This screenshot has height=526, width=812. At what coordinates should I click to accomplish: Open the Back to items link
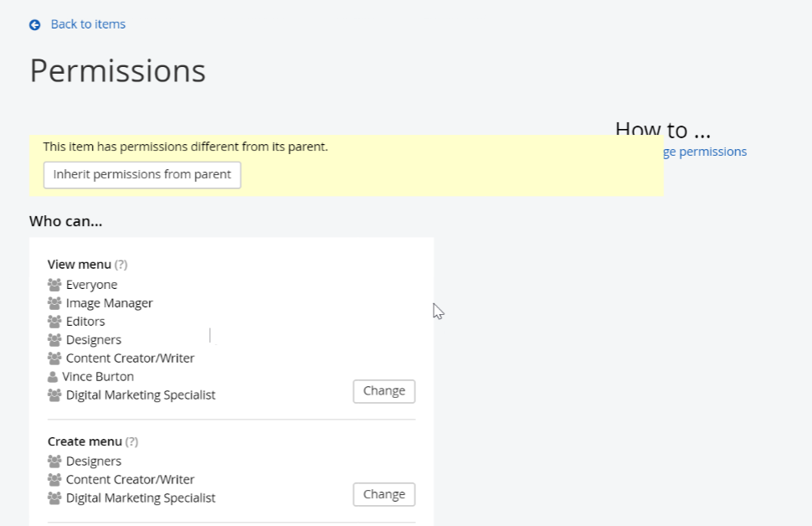[x=88, y=24]
